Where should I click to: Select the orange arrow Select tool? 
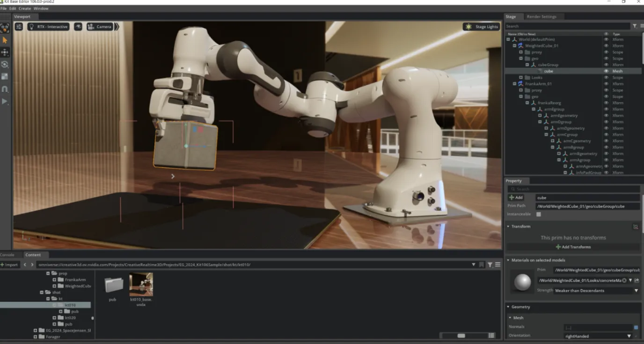(5, 40)
